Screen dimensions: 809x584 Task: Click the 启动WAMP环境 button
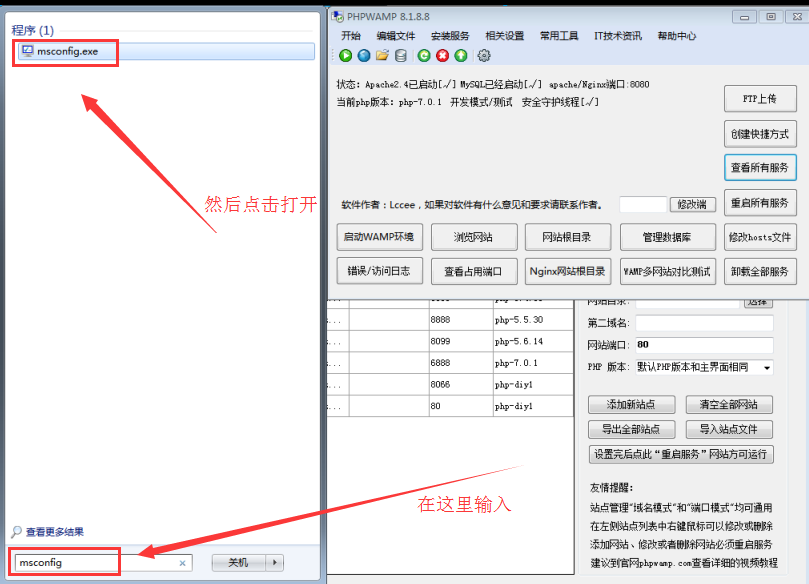(379, 237)
